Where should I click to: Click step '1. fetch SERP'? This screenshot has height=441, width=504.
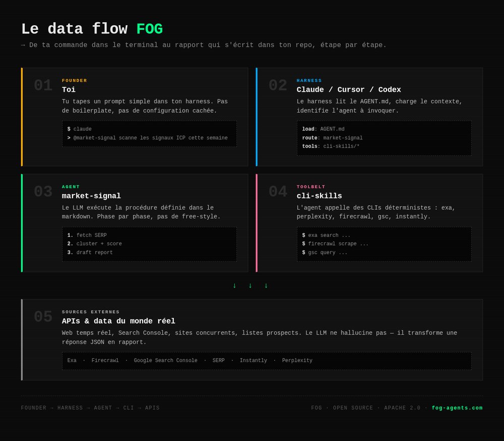[87, 235]
